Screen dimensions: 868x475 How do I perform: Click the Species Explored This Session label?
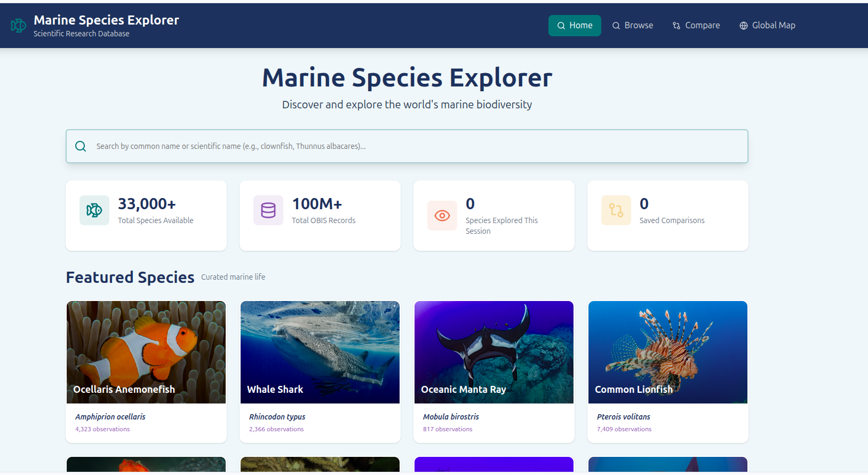(501, 226)
